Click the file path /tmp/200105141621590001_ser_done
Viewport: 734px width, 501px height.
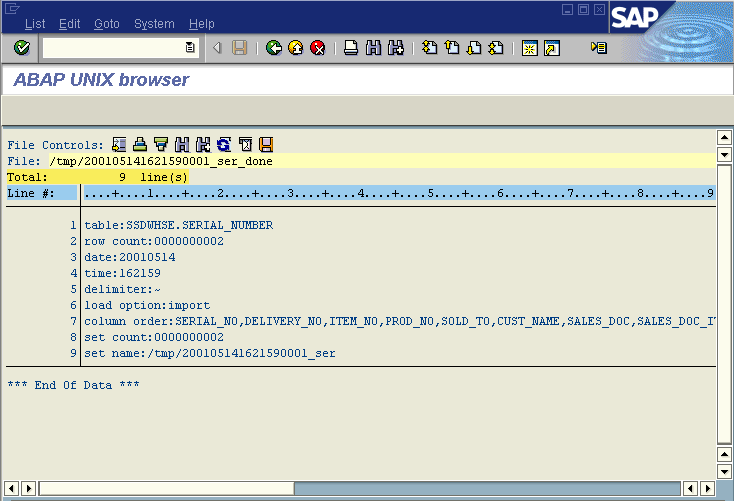tap(161, 161)
